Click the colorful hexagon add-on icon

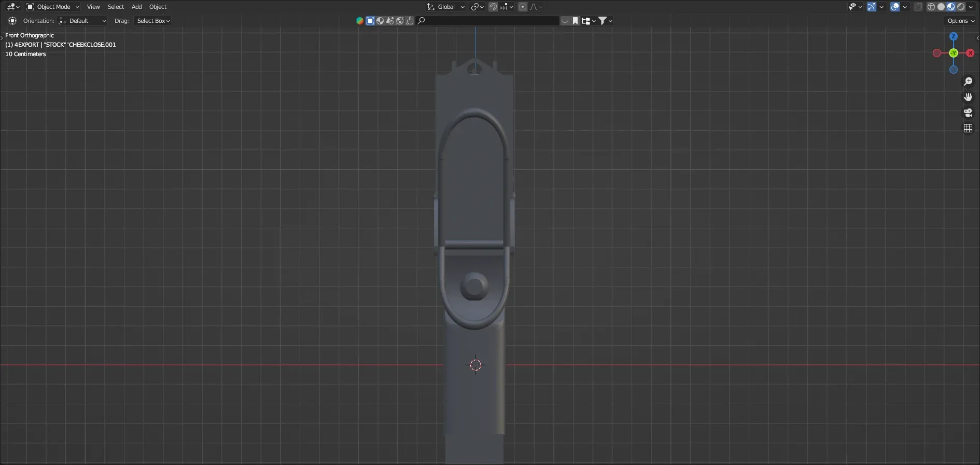[360, 21]
